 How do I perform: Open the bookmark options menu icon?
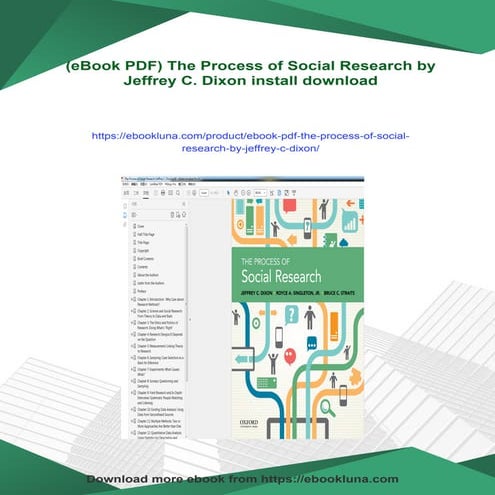pyautogui.click(x=134, y=215)
